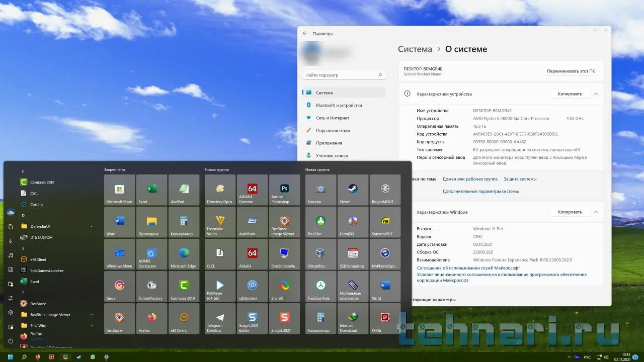Click the Найти параметр search field
This screenshot has width=644, height=362.
coord(340,75)
